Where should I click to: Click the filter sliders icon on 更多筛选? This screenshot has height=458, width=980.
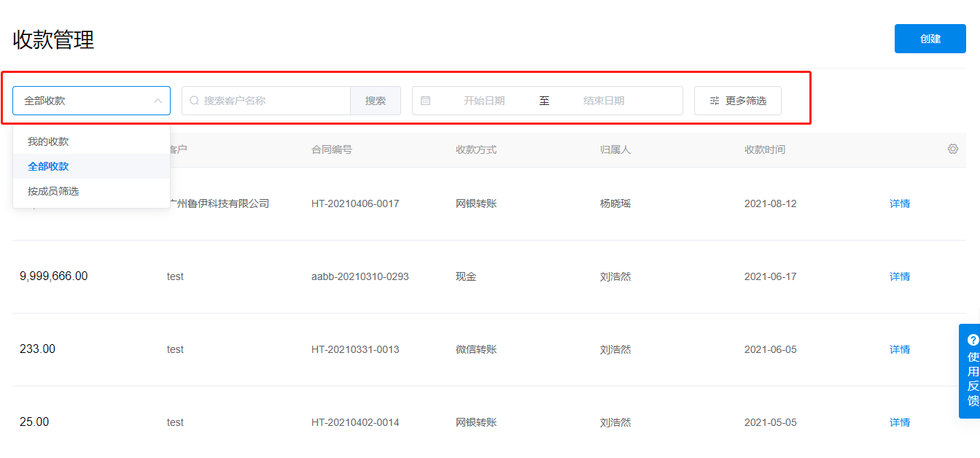tap(715, 101)
